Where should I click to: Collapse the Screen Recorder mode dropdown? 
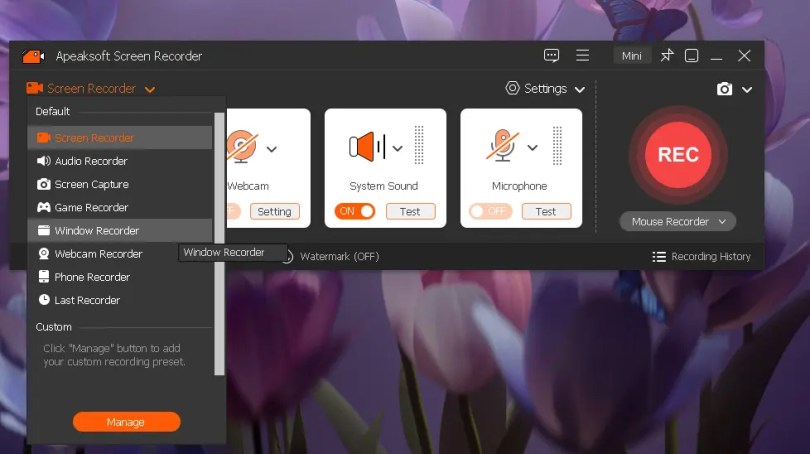point(150,90)
